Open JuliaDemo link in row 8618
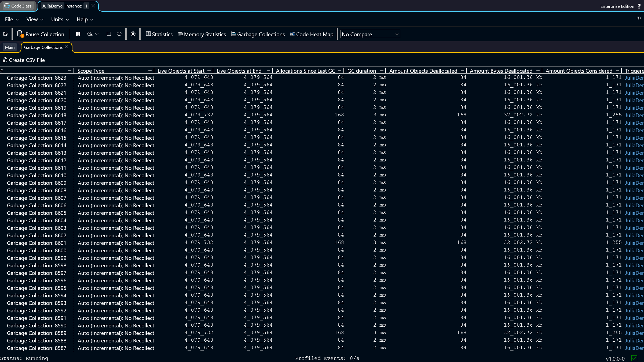The width and height of the screenshot is (644, 362). pos(634,115)
